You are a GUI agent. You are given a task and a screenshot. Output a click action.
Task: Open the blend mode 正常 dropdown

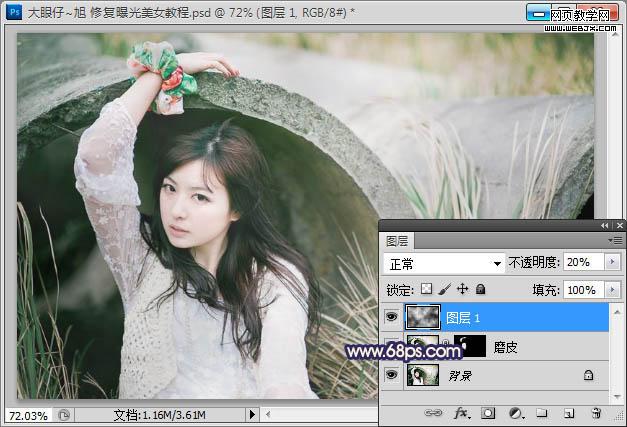[x=444, y=263]
